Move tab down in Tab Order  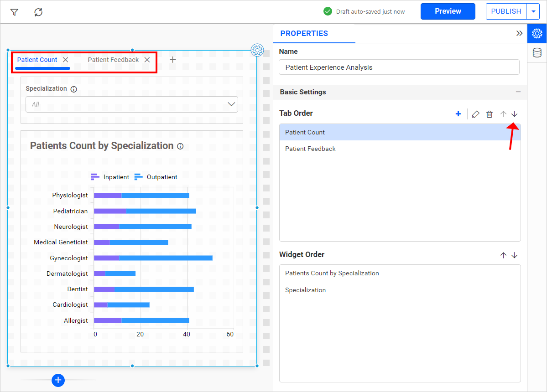(514, 114)
